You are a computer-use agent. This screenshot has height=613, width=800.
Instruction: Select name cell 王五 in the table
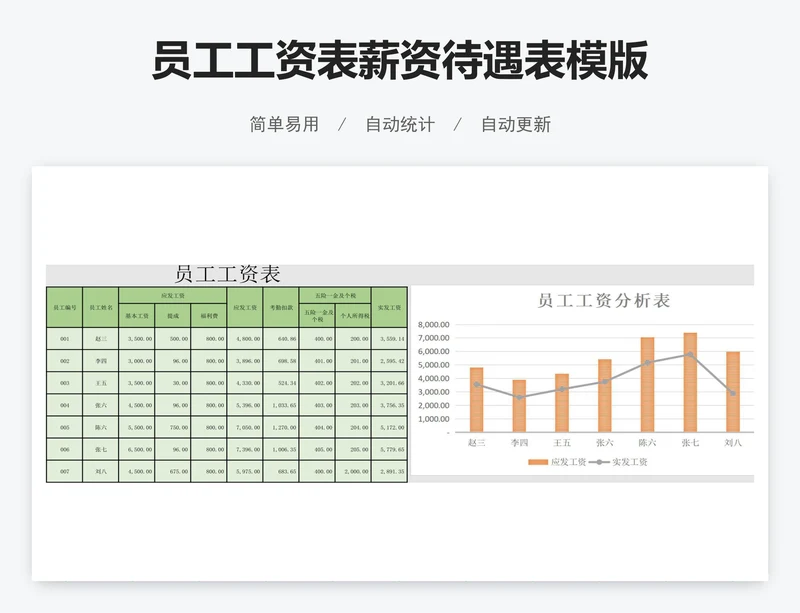(x=101, y=383)
